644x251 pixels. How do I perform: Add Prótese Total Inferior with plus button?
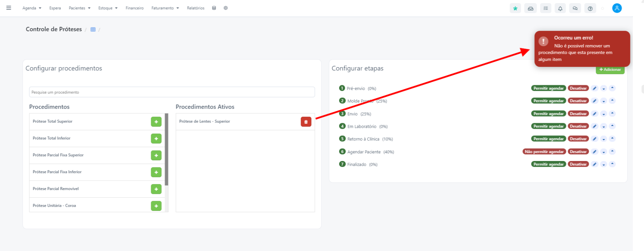pyautogui.click(x=156, y=138)
